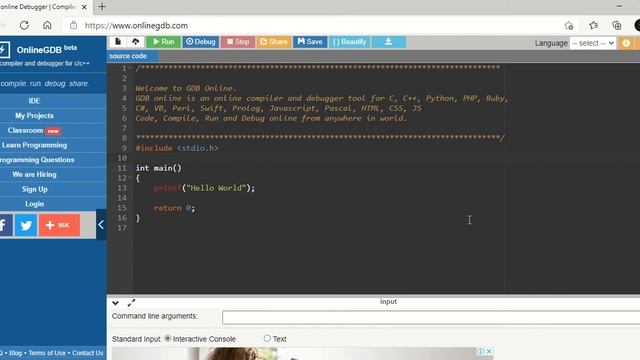
Task: Select Text standard input option
Action: click(267, 338)
